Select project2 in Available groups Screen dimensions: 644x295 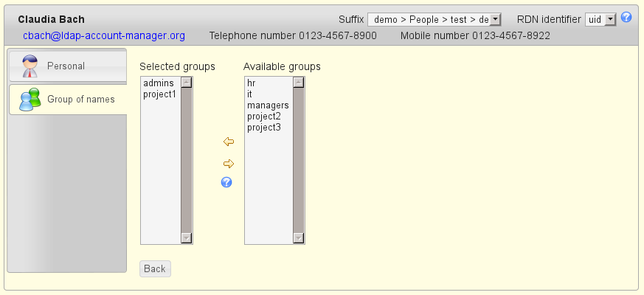(264, 117)
